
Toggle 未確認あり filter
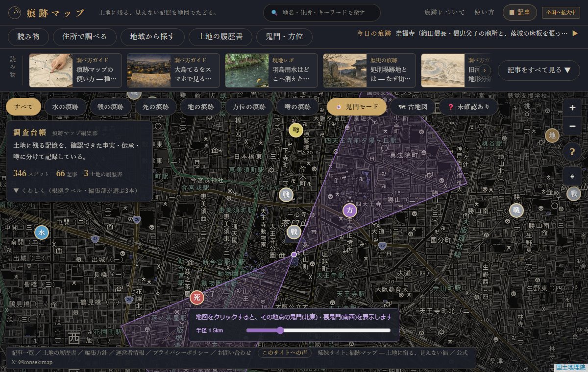click(x=469, y=106)
